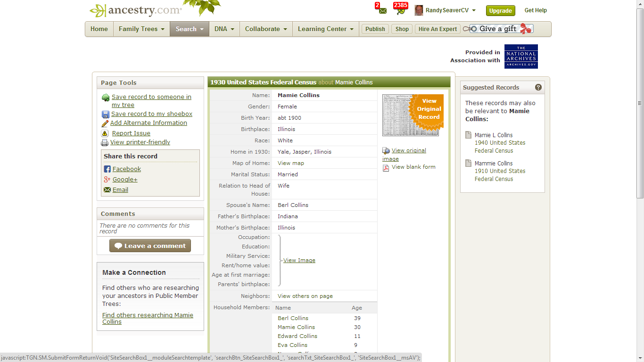Click the PDF icon beside View blank form
644x362 pixels.
coord(386,168)
